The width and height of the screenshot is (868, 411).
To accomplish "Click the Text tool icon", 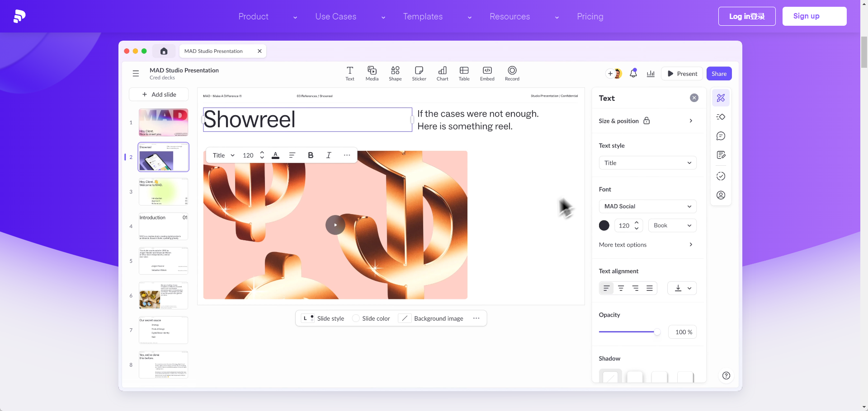I will (350, 73).
